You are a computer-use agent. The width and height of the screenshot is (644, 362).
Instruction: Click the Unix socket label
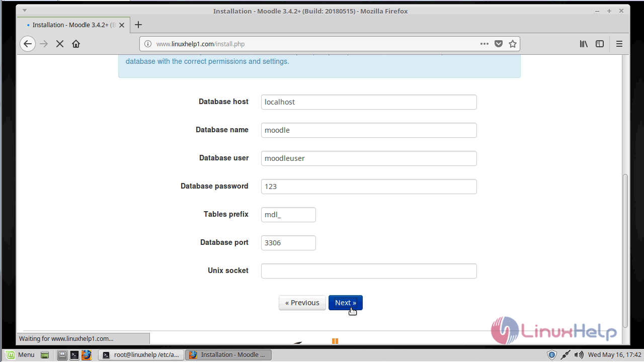(228, 270)
